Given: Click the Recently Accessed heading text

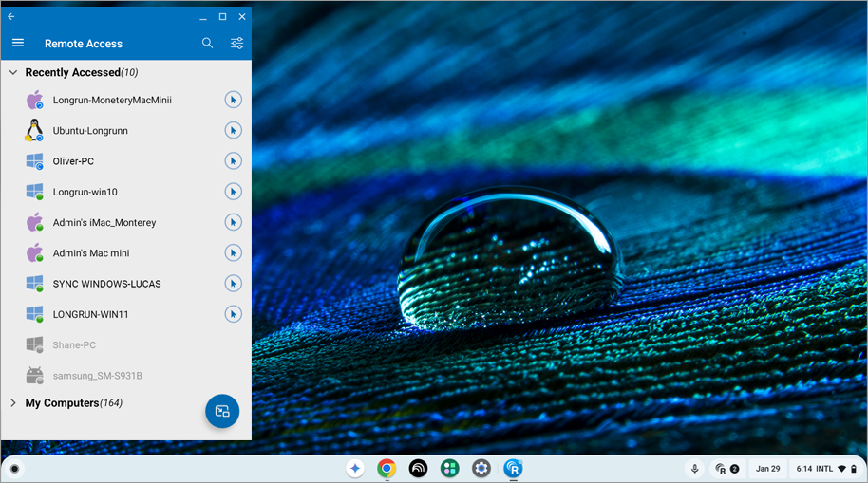Looking at the screenshot, I should [72, 72].
